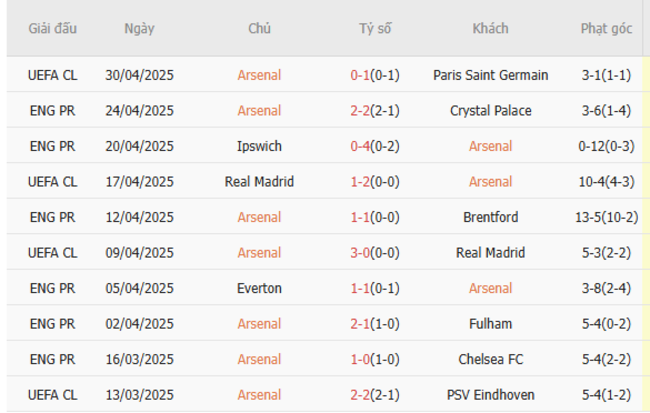Open Arsenal home link in Chelsea FC row
The height and width of the screenshot is (413, 650).
pos(259,359)
